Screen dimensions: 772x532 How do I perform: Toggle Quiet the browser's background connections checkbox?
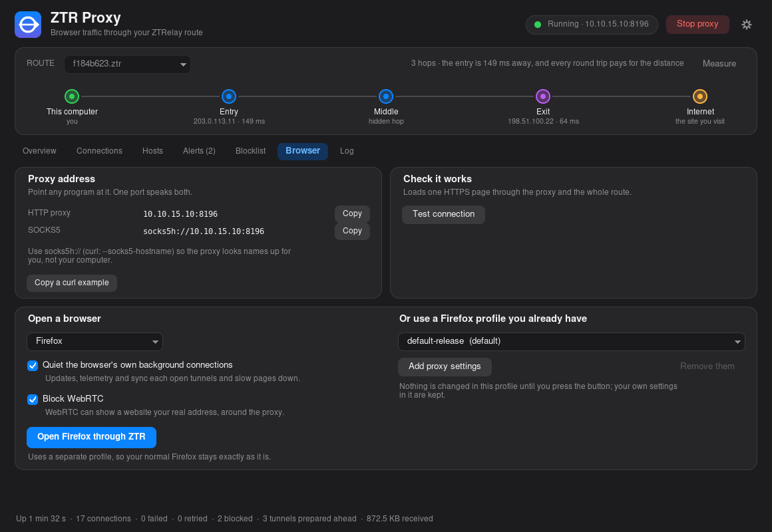point(33,366)
